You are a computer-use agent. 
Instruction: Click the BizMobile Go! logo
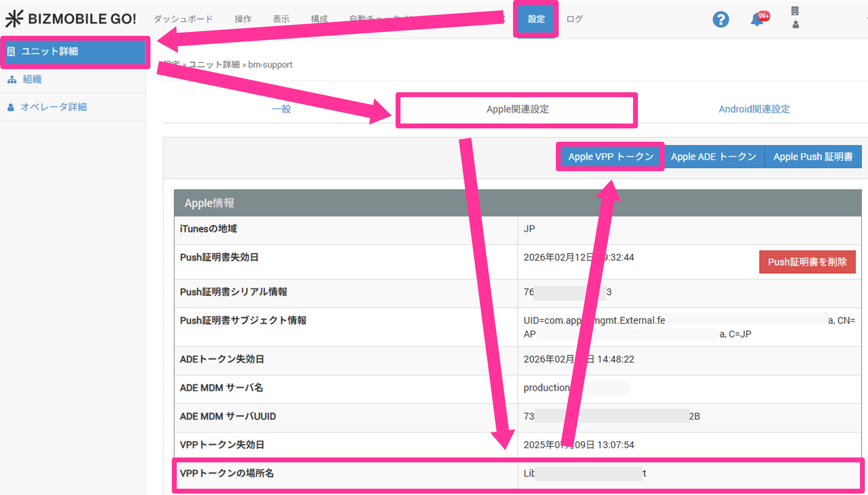[x=70, y=19]
